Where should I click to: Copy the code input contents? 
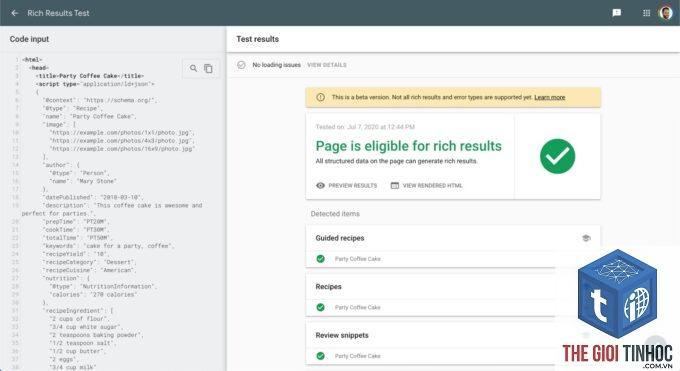[x=208, y=68]
